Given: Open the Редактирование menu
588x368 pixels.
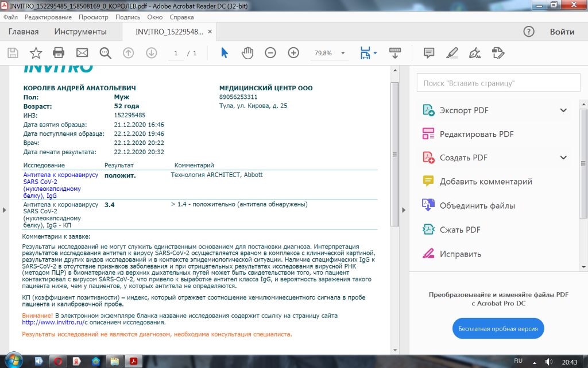Looking at the screenshot, I should coord(48,17).
